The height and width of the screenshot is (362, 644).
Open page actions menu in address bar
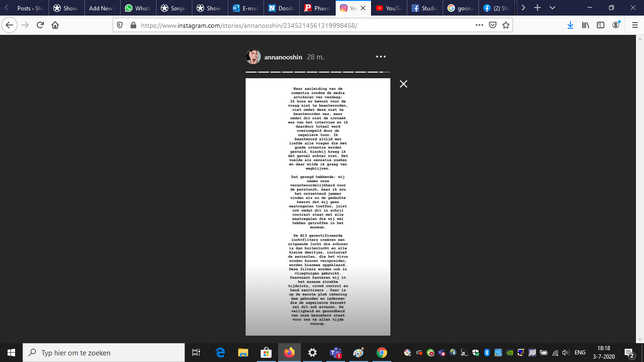(x=479, y=25)
